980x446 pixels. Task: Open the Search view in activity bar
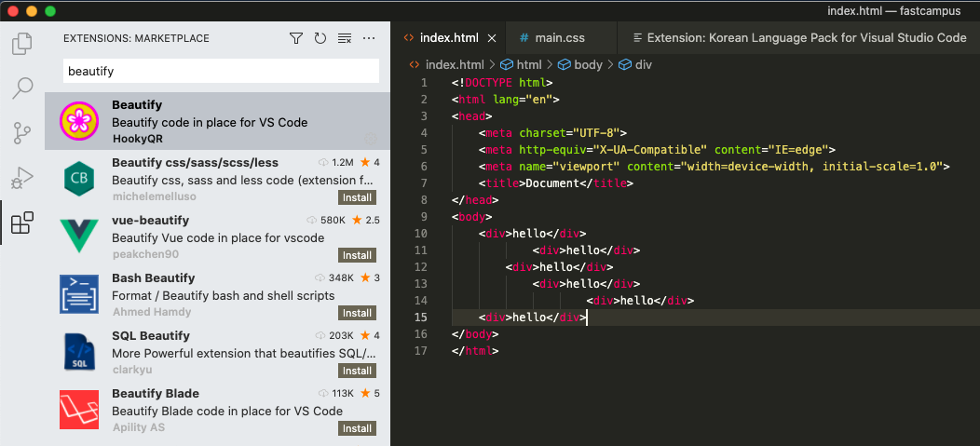(22, 88)
